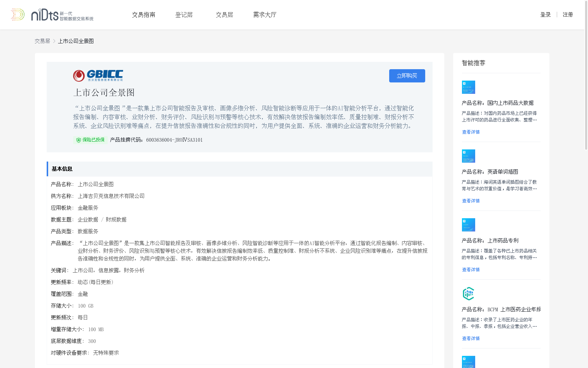Click the 财报数据 data theme value
Screen dimensions: 588x368
[x=116, y=220]
